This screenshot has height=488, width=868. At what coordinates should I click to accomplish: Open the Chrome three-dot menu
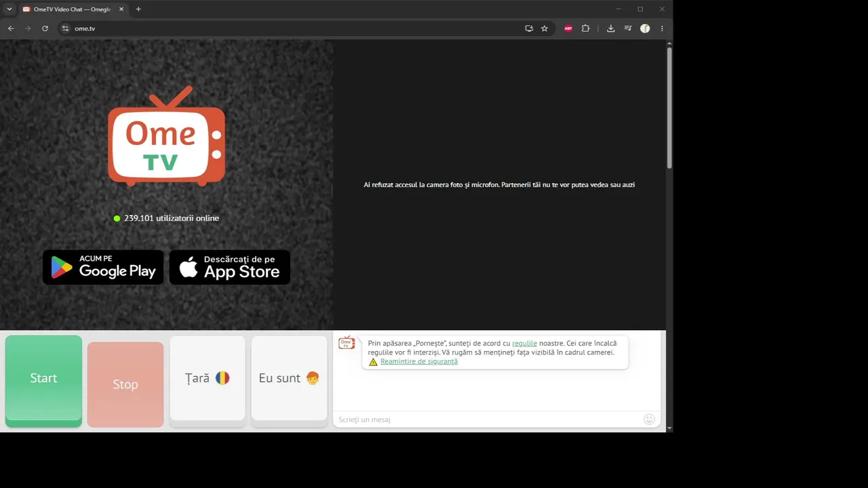click(x=662, y=28)
